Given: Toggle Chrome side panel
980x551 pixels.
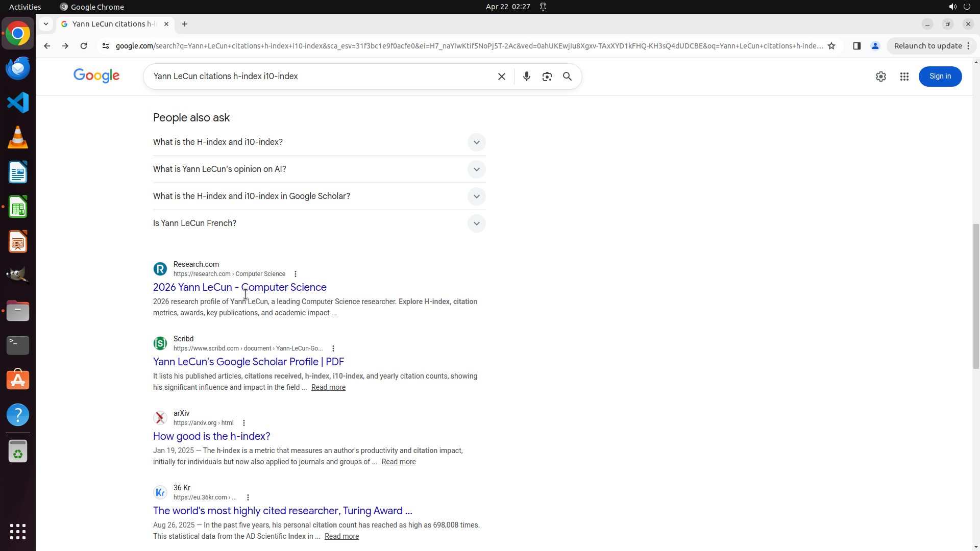Looking at the screenshot, I should [x=856, y=46].
